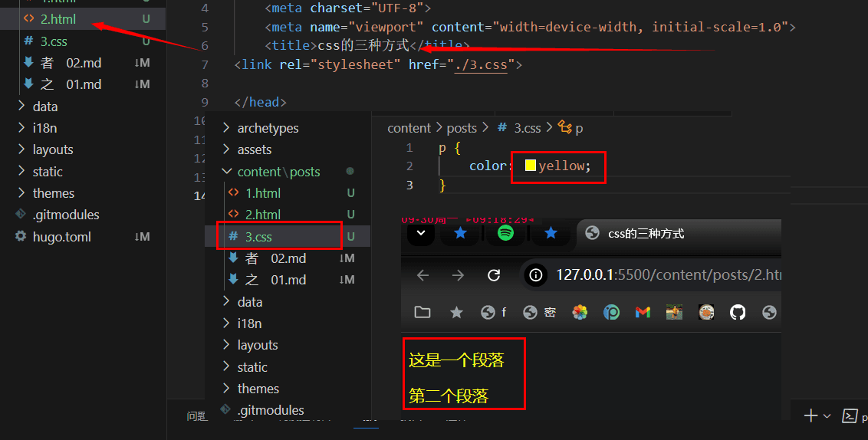Viewport: 868px width, 440px height.
Task: Open the Google Photos pinwheel bookmark
Action: (580, 312)
